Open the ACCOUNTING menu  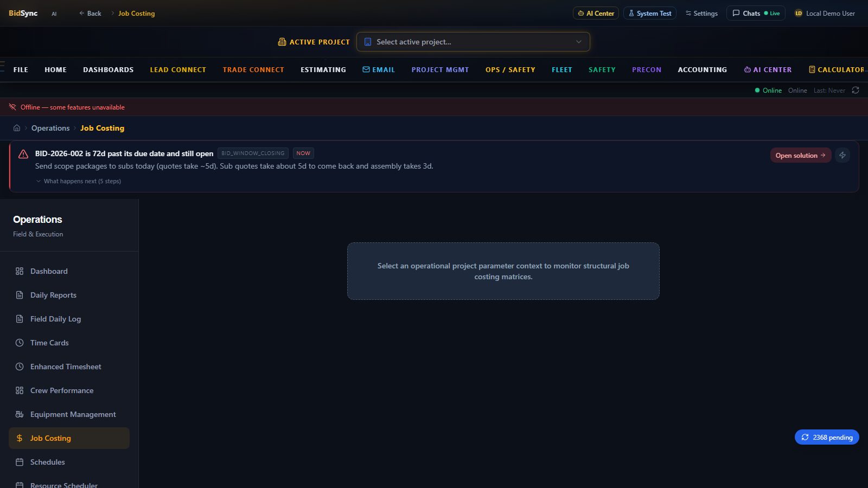[703, 69]
